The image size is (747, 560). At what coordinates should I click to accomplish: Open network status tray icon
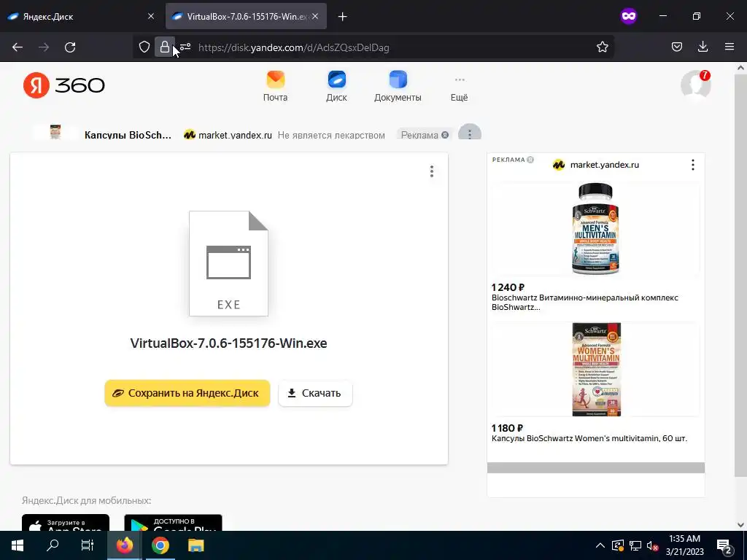point(635,545)
